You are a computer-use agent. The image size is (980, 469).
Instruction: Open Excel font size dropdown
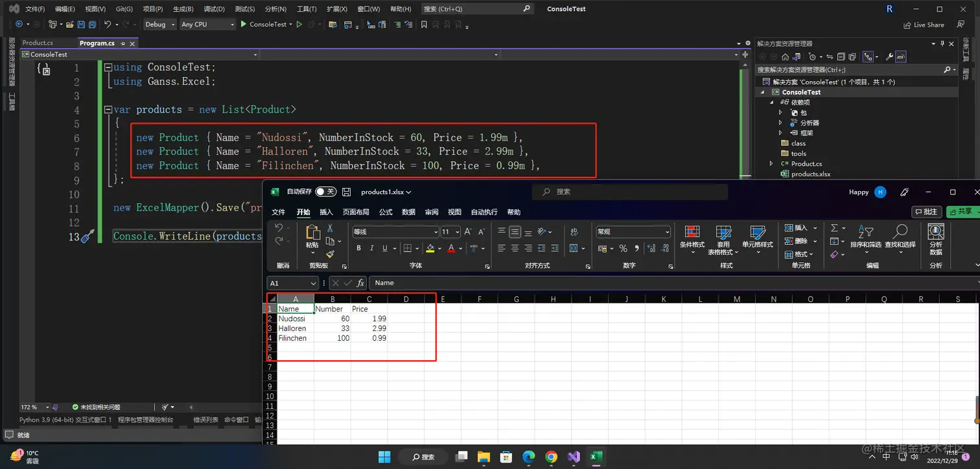[x=458, y=232]
